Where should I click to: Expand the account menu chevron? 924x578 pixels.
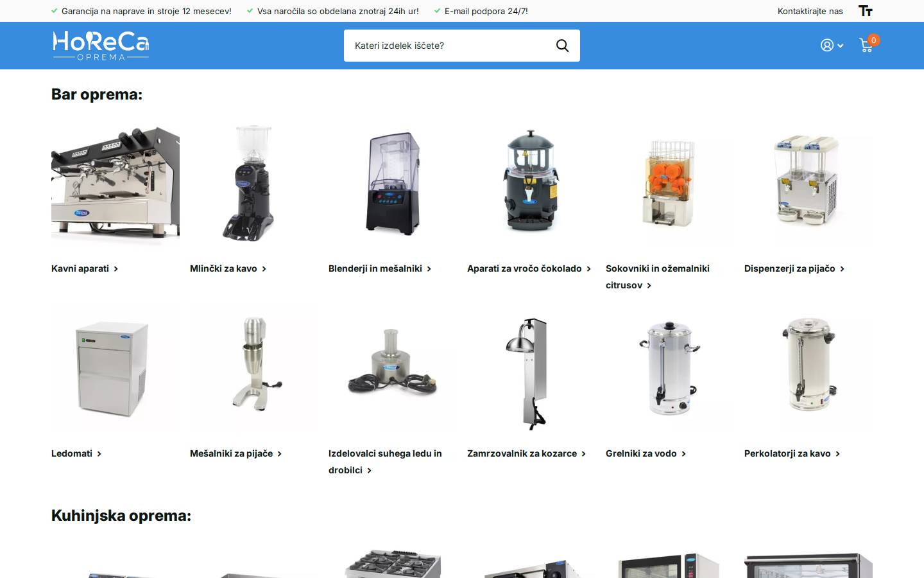pyautogui.click(x=840, y=46)
